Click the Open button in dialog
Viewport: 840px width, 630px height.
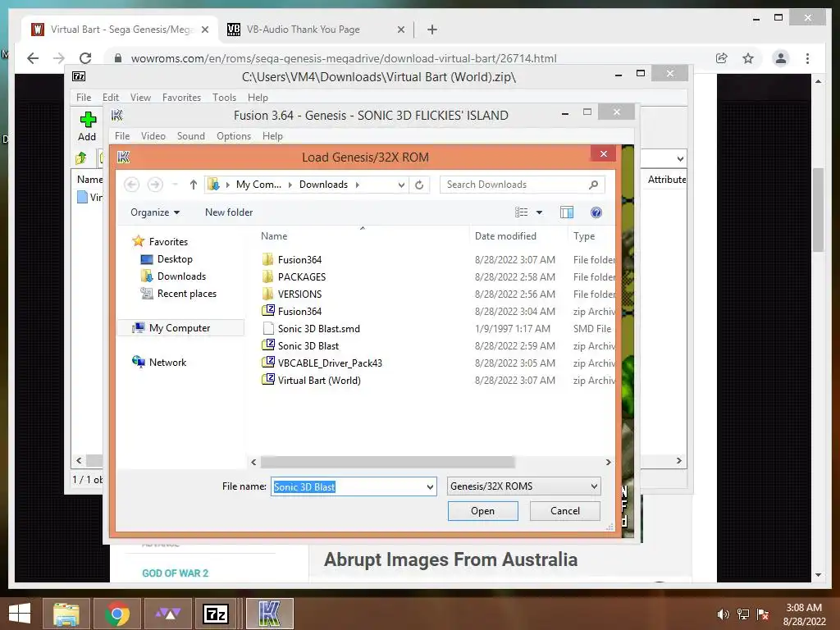point(482,511)
